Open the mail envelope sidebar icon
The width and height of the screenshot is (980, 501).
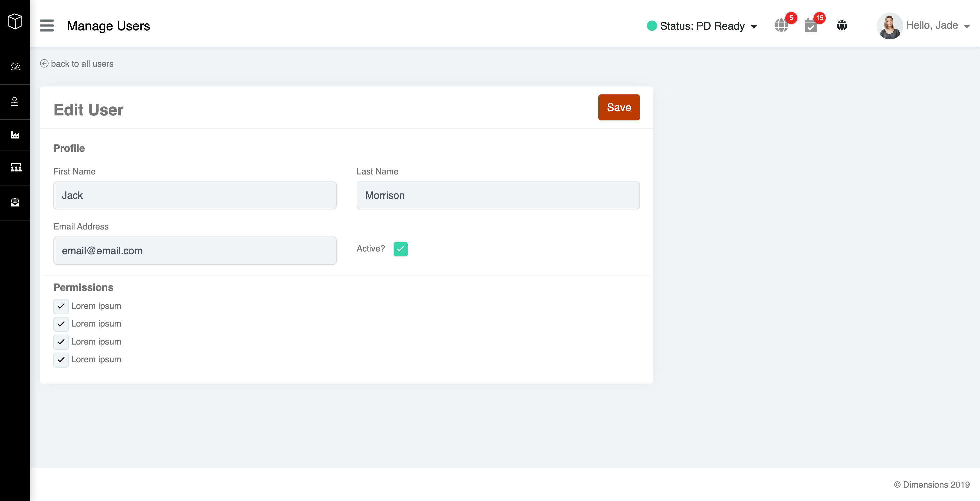click(15, 202)
